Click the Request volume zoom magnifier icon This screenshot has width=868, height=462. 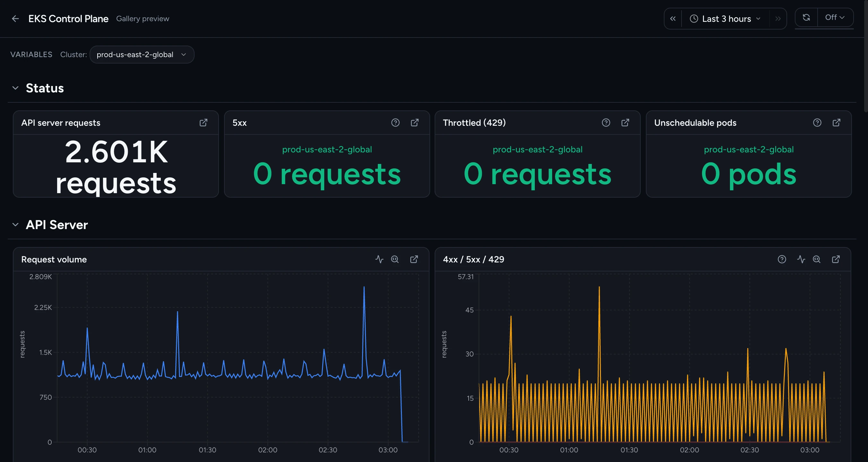pos(395,259)
